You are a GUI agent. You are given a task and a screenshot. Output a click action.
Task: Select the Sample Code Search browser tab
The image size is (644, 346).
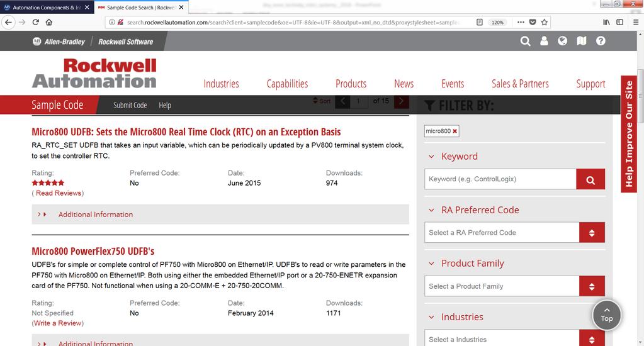pos(141,8)
